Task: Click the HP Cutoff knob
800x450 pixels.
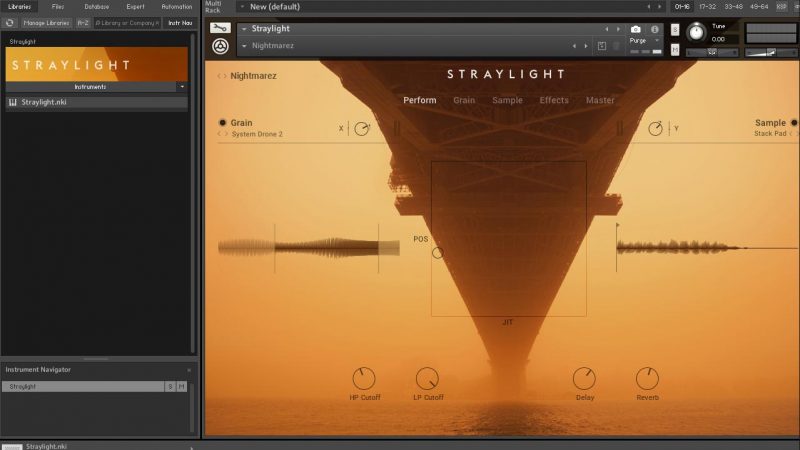Action: coord(364,379)
